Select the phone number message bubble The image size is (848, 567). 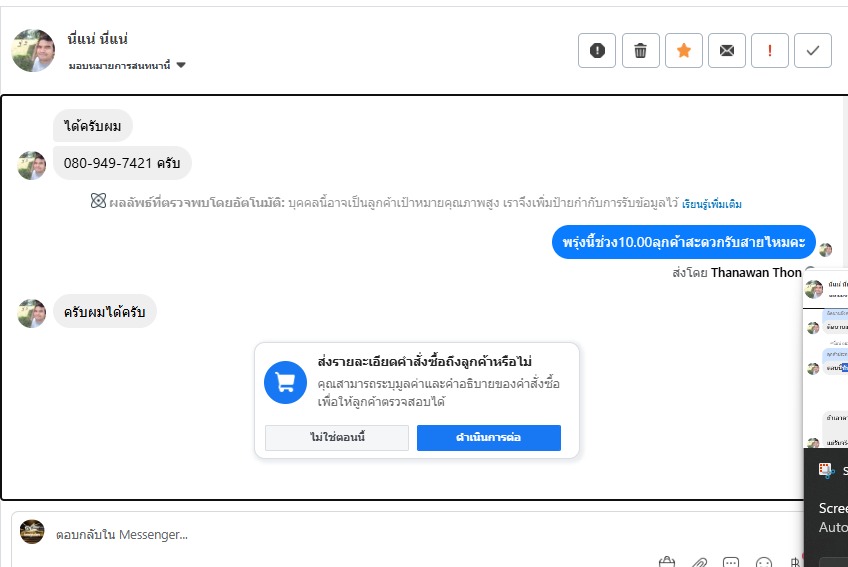click(122, 163)
